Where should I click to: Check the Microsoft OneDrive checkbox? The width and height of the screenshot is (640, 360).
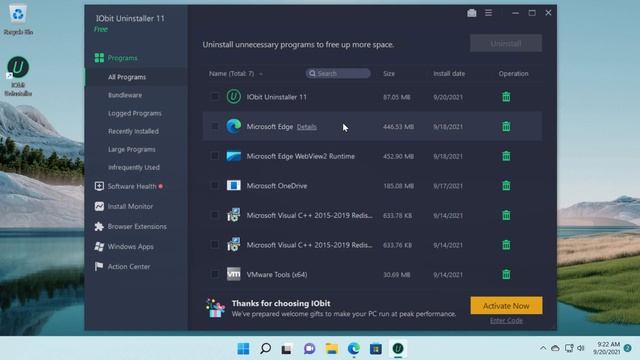point(214,186)
